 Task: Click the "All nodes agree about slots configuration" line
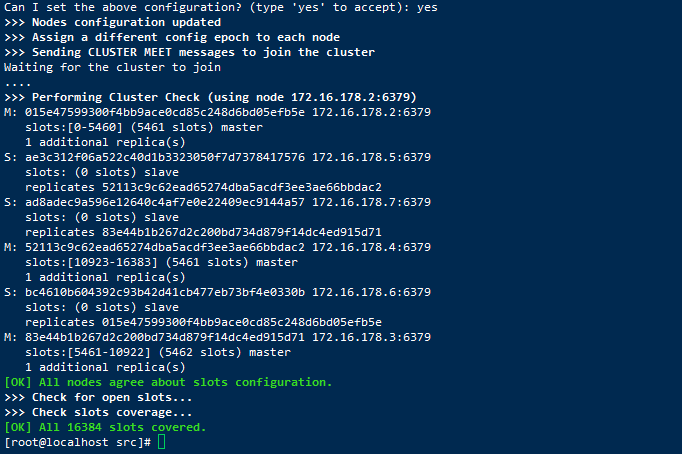168,382
